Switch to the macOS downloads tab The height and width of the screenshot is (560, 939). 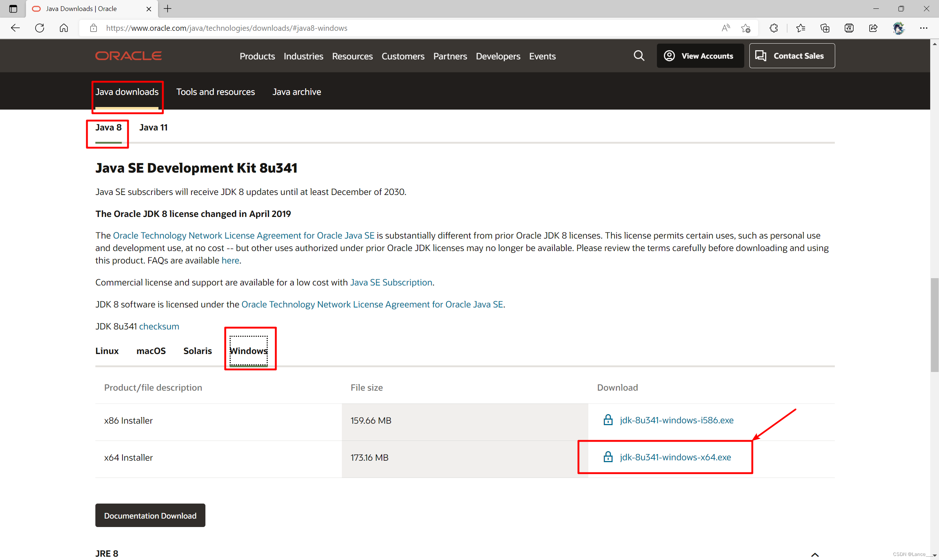point(151,351)
